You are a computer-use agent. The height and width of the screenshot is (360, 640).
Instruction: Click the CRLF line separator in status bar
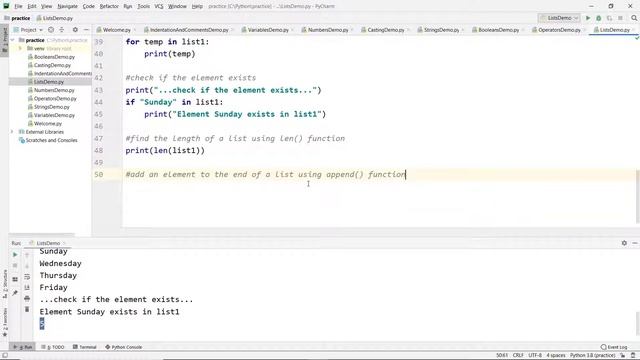pyautogui.click(x=518, y=355)
